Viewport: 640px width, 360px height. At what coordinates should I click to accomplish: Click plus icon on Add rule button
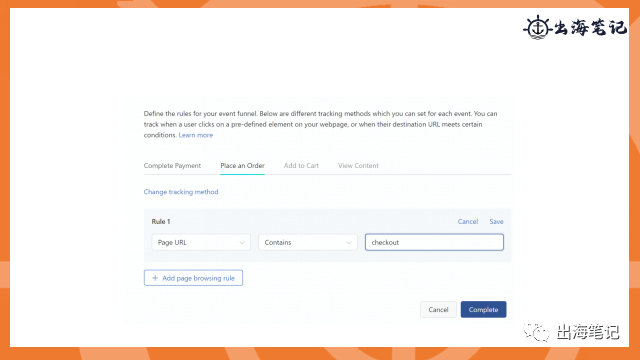[155, 278]
